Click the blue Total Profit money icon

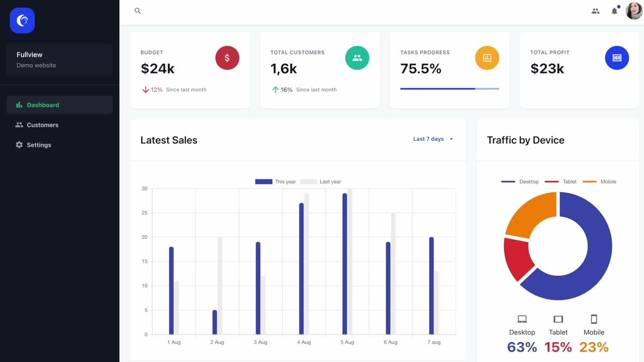(616, 58)
